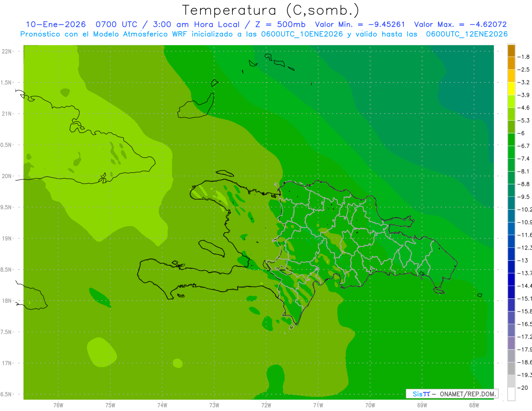Click the 'Temperatura (C,somb.)' map title
This screenshot has width=532, height=411.
(271, 11)
